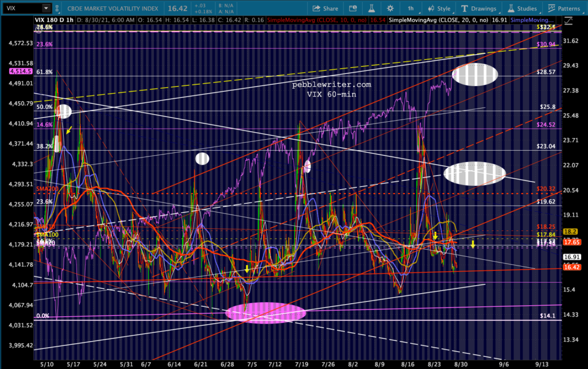588x369 pixels.
Task: Click the red $20.32 level label
Action: click(x=546, y=189)
